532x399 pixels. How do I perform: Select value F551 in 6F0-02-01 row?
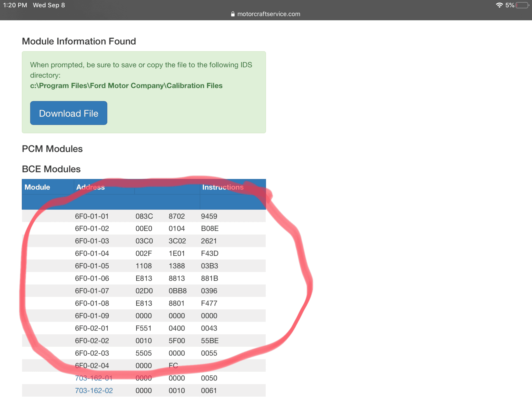point(143,328)
